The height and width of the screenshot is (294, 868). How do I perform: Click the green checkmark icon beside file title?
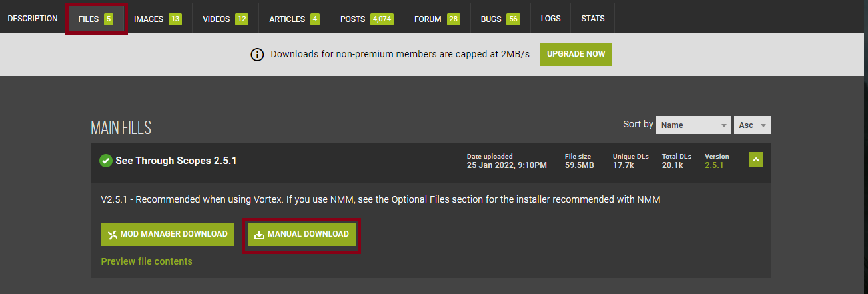(x=105, y=161)
